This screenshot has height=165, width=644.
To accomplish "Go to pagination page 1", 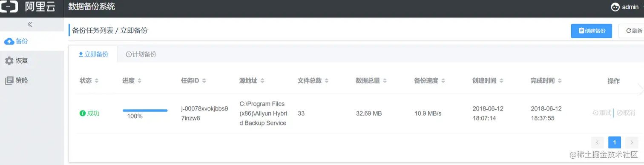I will pos(615,142).
